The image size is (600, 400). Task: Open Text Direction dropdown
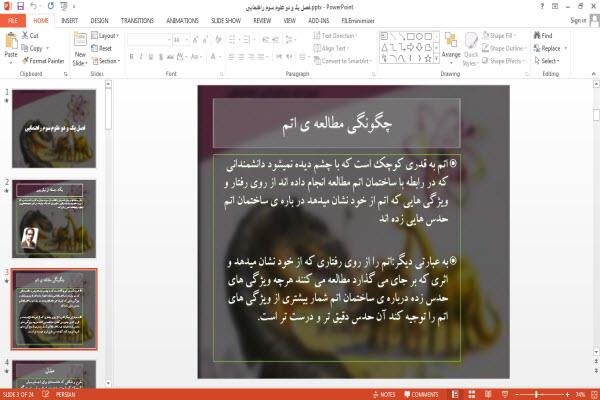336,36
